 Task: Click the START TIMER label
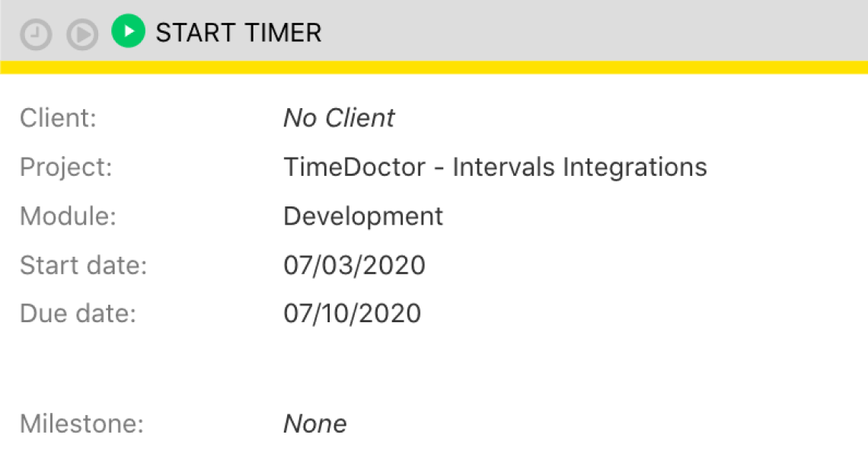pyautogui.click(x=238, y=33)
